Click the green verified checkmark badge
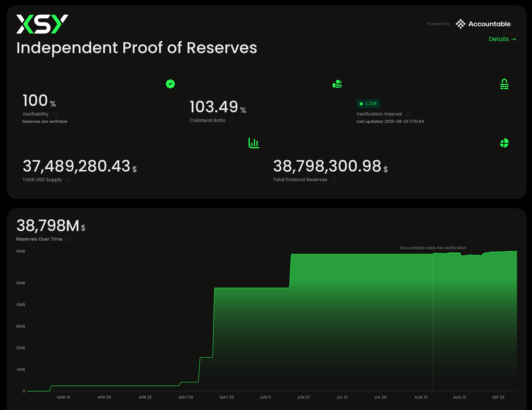This screenshot has width=532, height=410. 170,84
